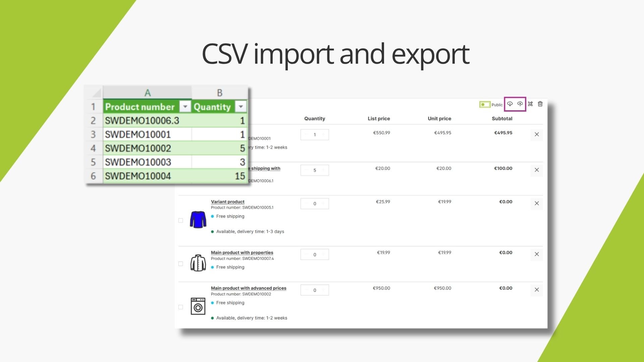Increase Variant product quantity with plus
644x362 pixels.
pyautogui.click(x=323, y=204)
